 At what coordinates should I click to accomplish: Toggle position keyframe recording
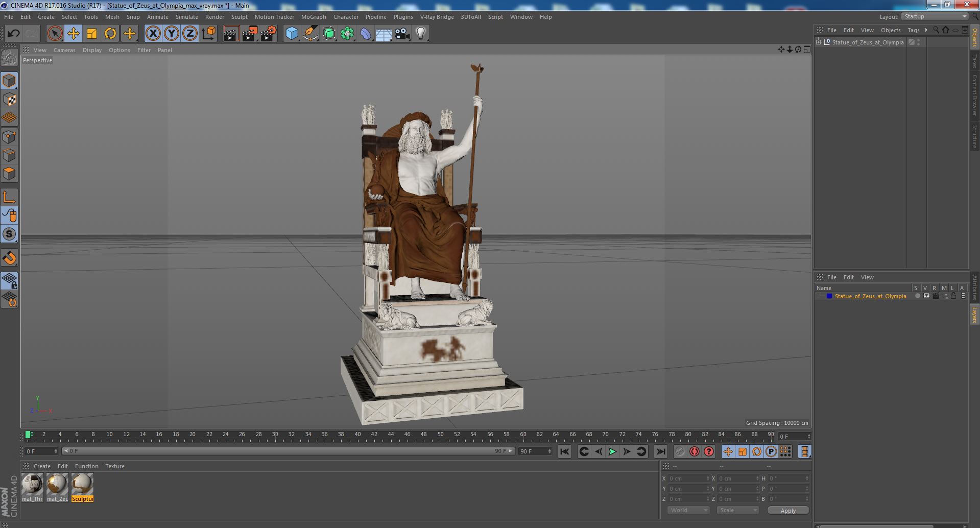pos(728,451)
